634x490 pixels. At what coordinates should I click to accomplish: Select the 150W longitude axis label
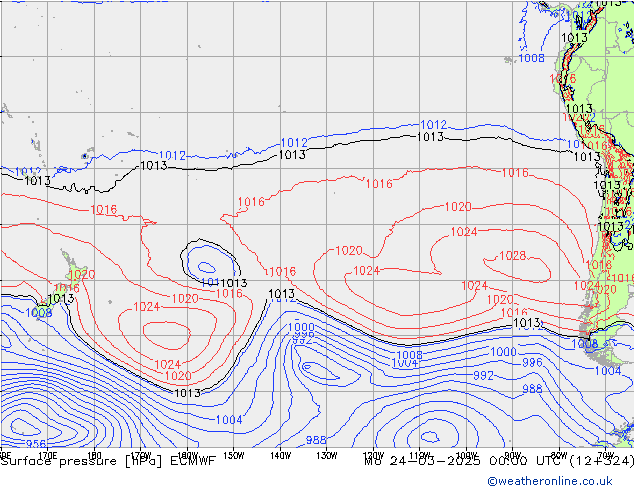tap(234, 456)
